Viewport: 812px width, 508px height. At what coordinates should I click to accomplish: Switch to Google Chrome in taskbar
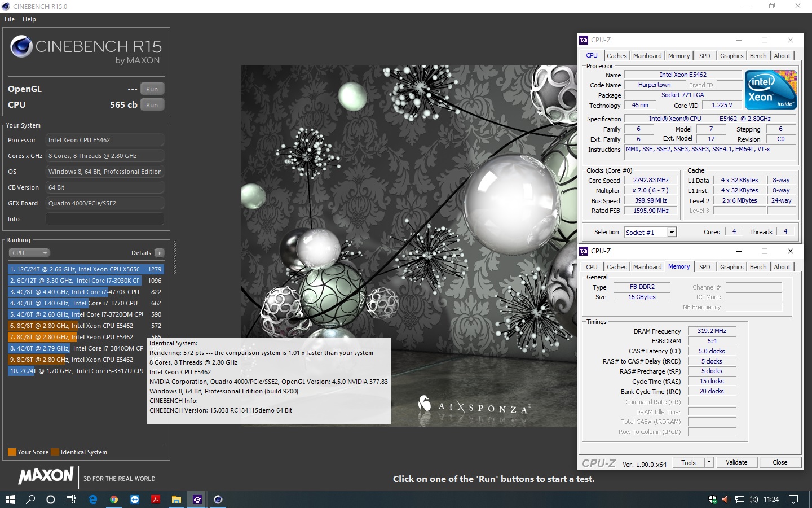click(114, 500)
